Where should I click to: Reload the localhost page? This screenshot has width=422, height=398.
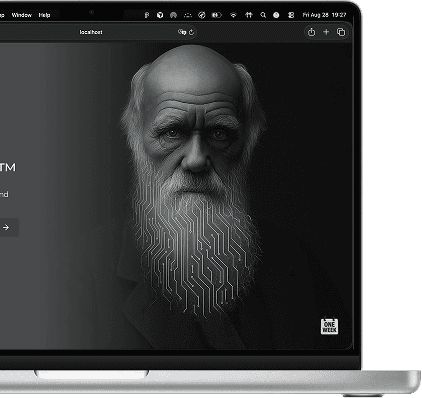[x=191, y=32]
